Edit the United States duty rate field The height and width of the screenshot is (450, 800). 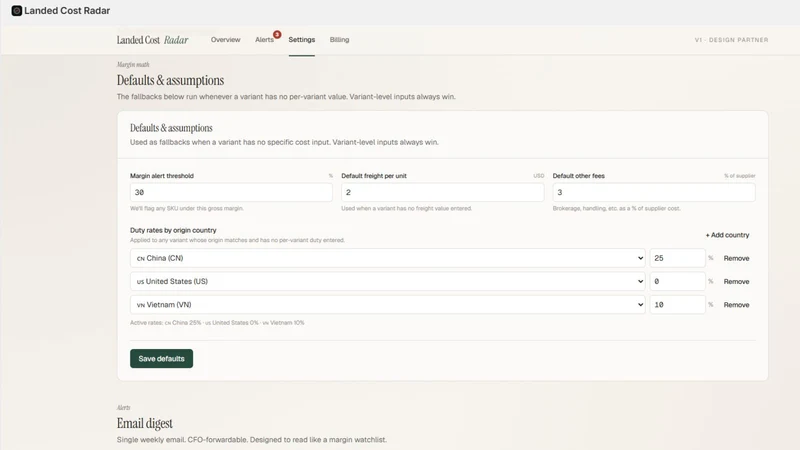click(x=677, y=282)
